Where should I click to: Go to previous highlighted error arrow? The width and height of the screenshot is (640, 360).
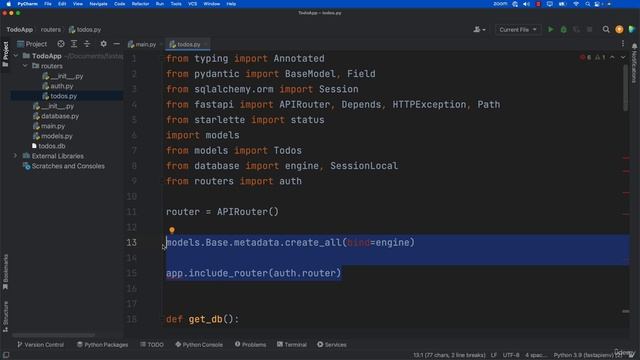click(x=612, y=58)
